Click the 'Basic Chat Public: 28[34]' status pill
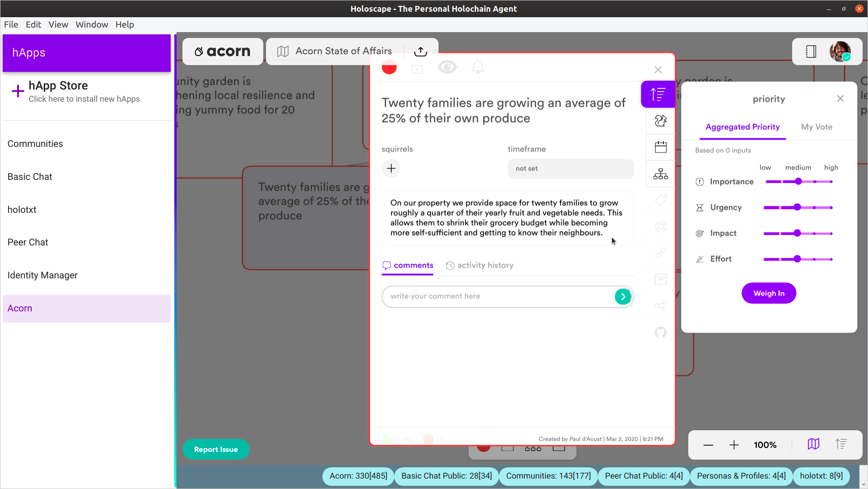Viewport: 868px width, 489px height. tap(446, 476)
